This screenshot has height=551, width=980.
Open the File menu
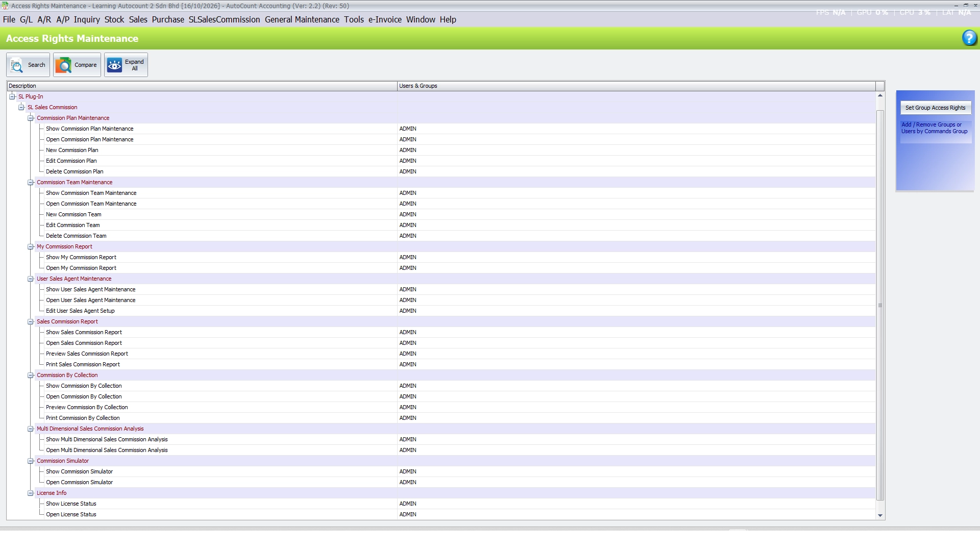click(x=9, y=19)
